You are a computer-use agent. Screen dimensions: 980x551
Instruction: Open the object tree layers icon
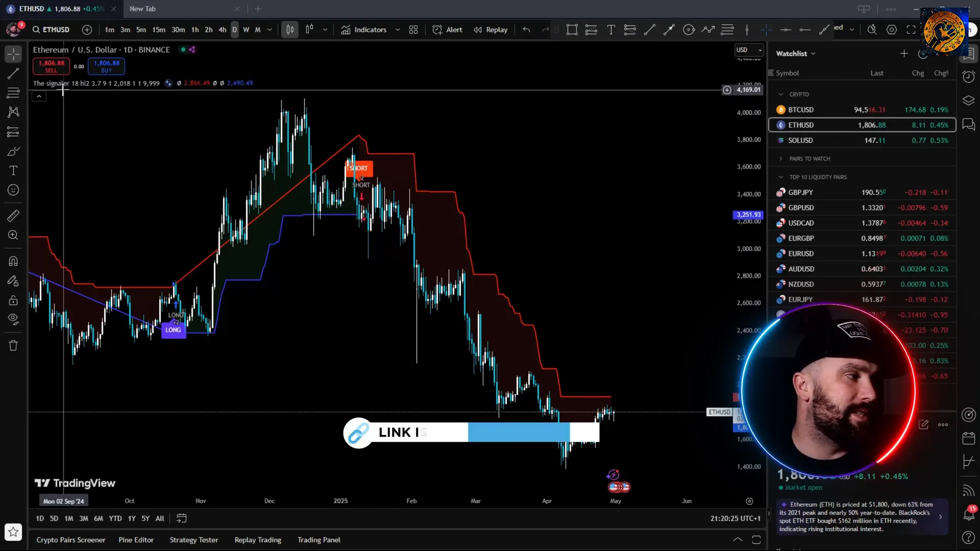click(968, 101)
